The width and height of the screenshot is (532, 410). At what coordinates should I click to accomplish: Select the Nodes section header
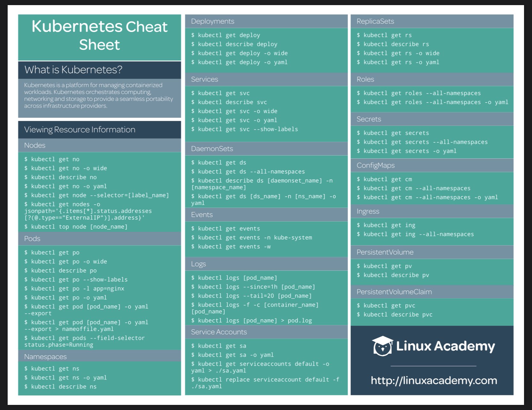coord(100,145)
